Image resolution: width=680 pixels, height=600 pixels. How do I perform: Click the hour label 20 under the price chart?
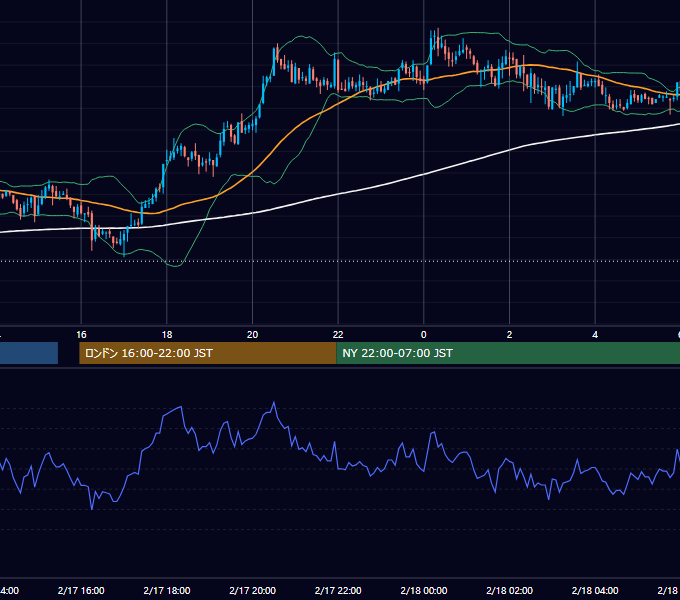pyautogui.click(x=252, y=335)
